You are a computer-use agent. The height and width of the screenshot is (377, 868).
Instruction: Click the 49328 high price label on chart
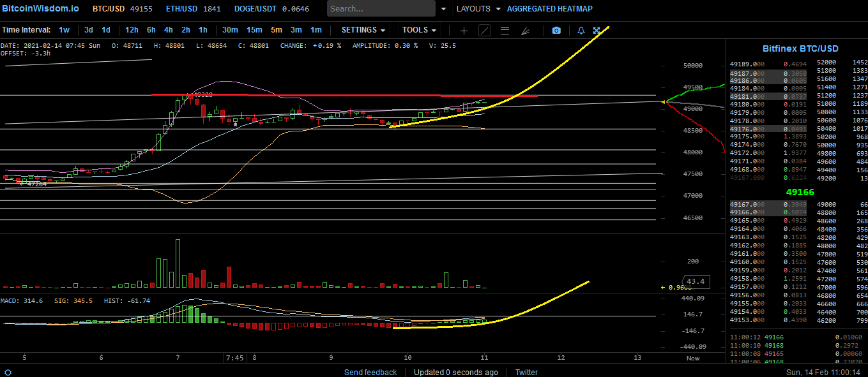click(202, 94)
